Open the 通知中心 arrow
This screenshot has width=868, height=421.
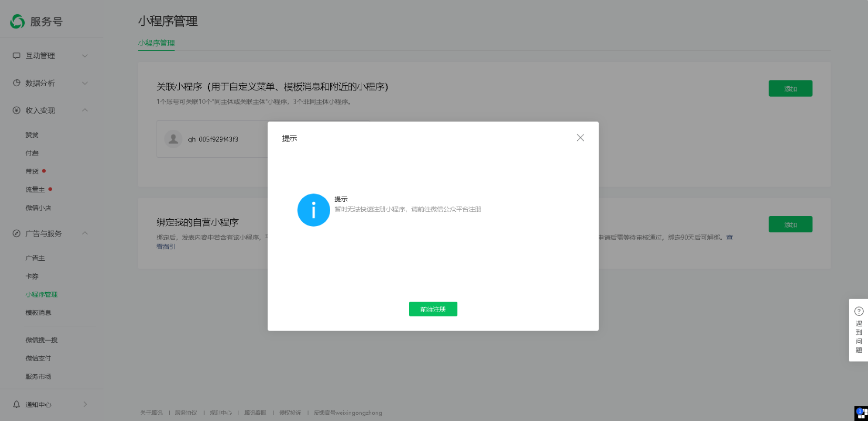(85, 404)
